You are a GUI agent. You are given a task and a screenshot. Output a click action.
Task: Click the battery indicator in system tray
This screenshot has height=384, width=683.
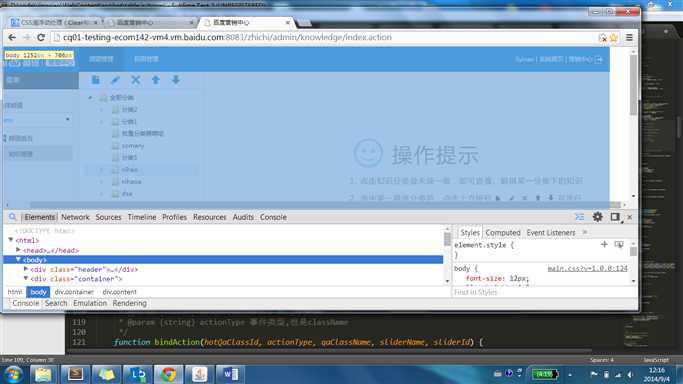(x=544, y=374)
